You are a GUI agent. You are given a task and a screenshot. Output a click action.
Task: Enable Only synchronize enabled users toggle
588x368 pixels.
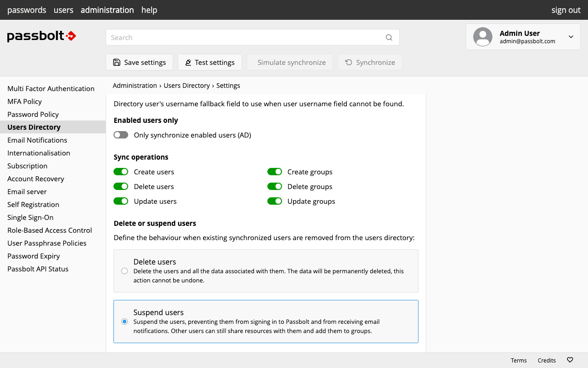tap(121, 135)
